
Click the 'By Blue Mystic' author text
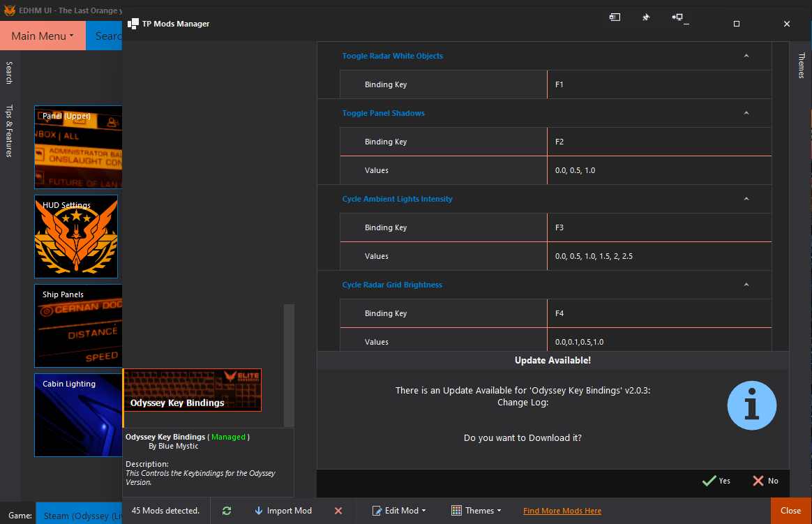coord(174,447)
